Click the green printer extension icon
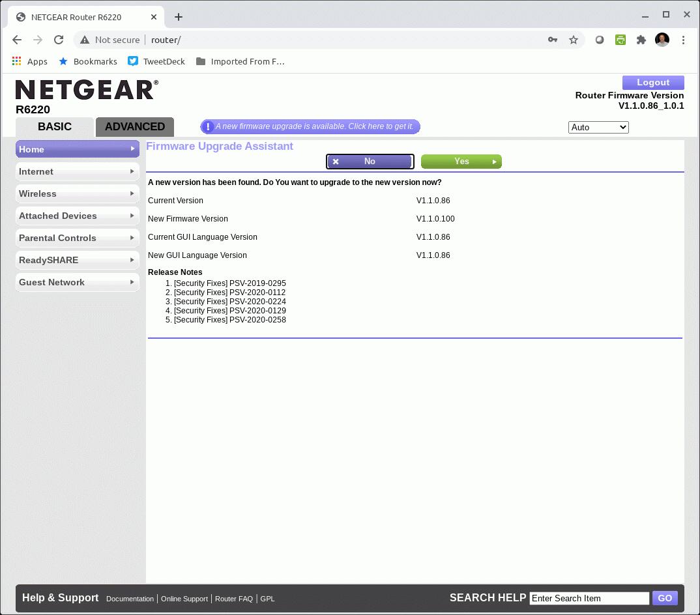 (620, 40)
